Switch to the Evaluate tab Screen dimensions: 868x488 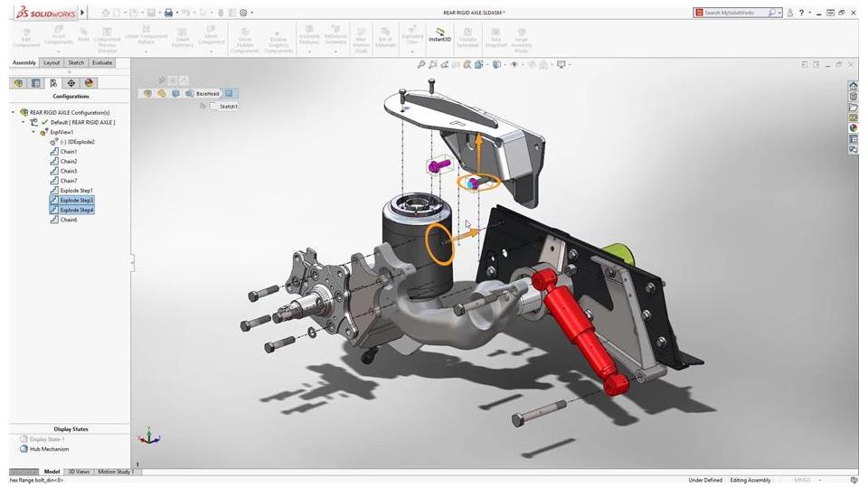[101, 62]
